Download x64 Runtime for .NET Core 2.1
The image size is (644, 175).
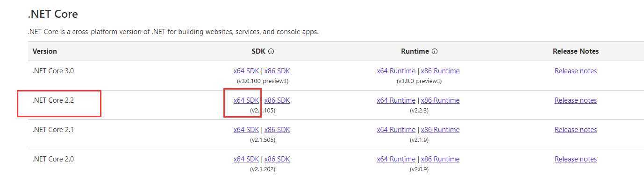(396, 130)
